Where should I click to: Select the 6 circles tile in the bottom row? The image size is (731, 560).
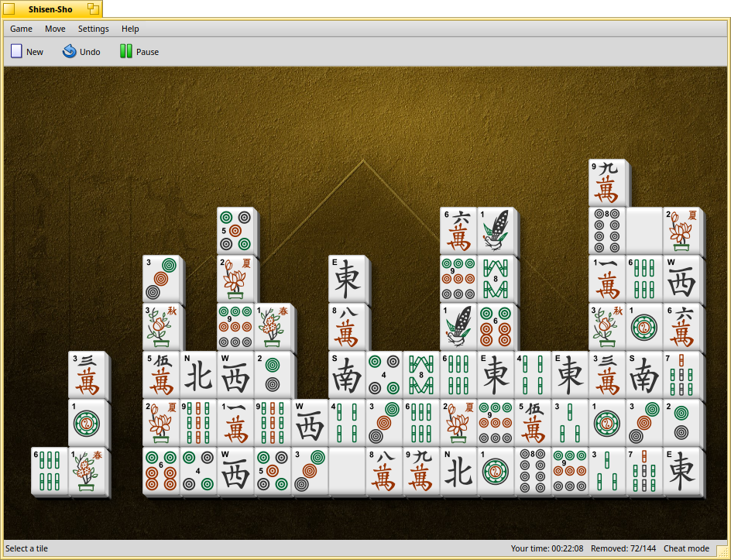click(161, 471)
